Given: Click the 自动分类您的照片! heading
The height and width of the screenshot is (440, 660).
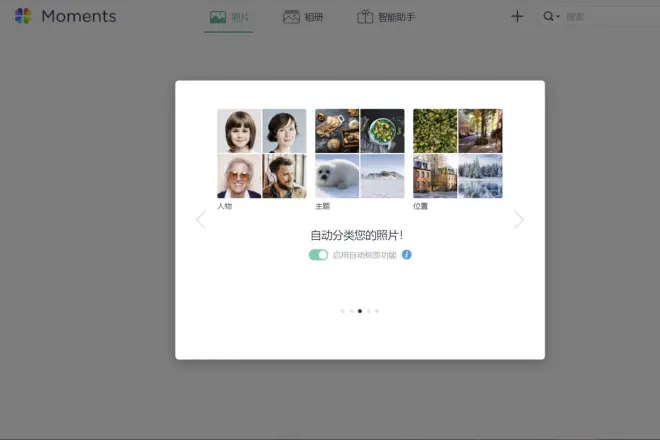Looking at the screenshot, I should point(357,235).
